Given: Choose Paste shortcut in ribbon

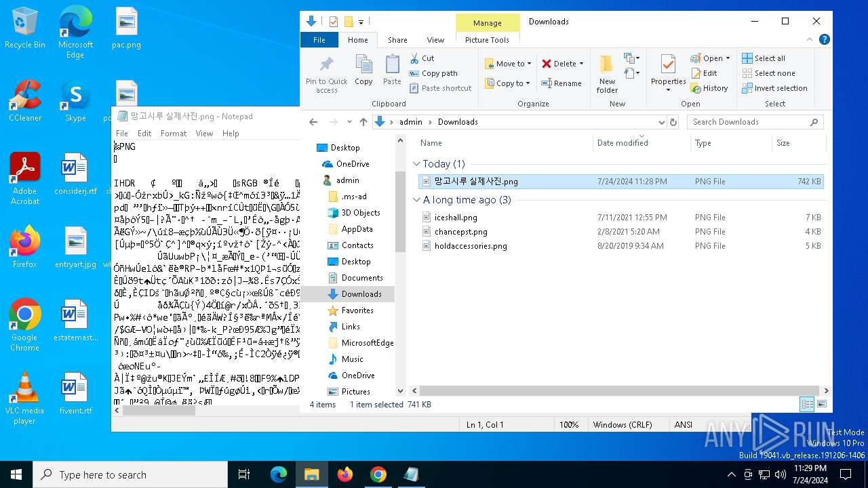Looking at the screenshot, I should pyautogui.click(x=441, y=88).
